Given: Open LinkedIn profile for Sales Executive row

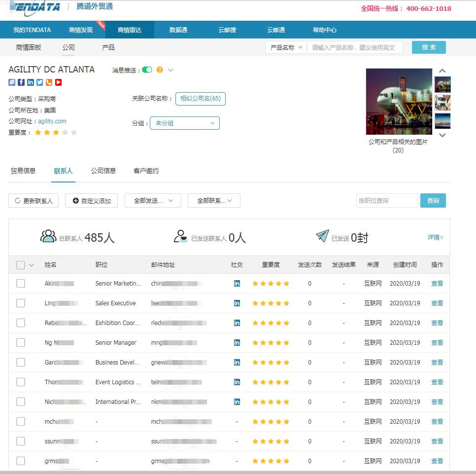Looking at the screenshot, I should pyautogui.click(x=237, y=303).
